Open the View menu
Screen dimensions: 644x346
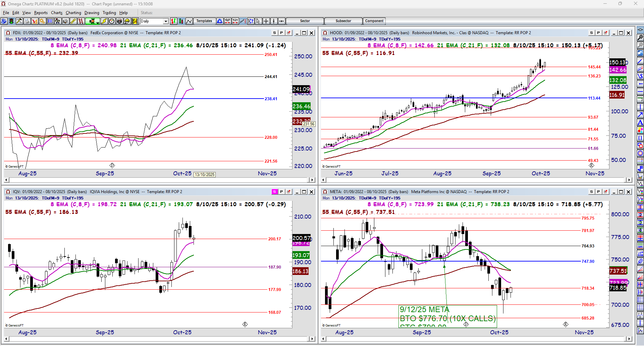(26, 13)
